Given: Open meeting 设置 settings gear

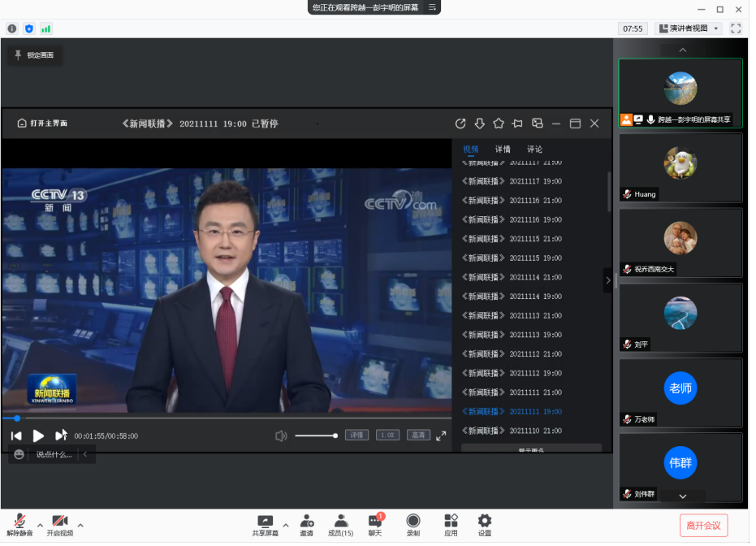Looking at the screenshot, I should click(x=484, y=522).
